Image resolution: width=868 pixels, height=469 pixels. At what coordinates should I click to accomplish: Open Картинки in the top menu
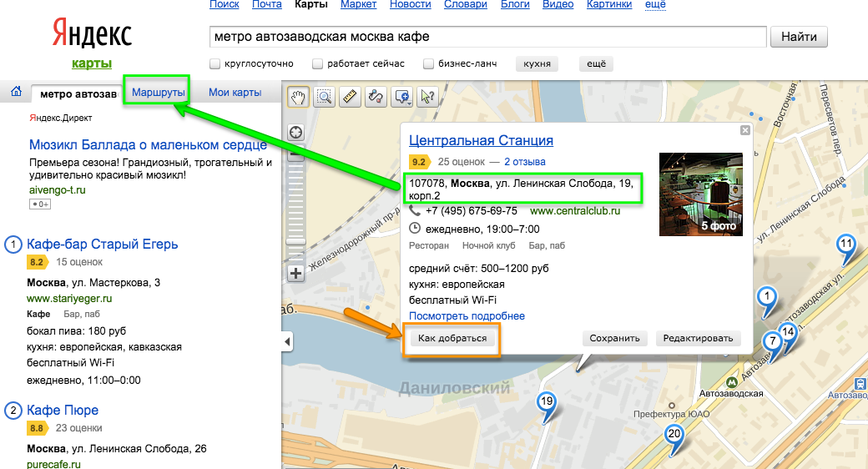pyautogui.click(x=609, y=4)
